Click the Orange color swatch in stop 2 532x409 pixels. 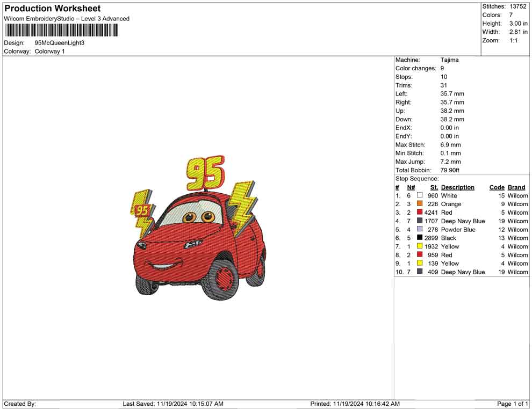tap(420, 203)
